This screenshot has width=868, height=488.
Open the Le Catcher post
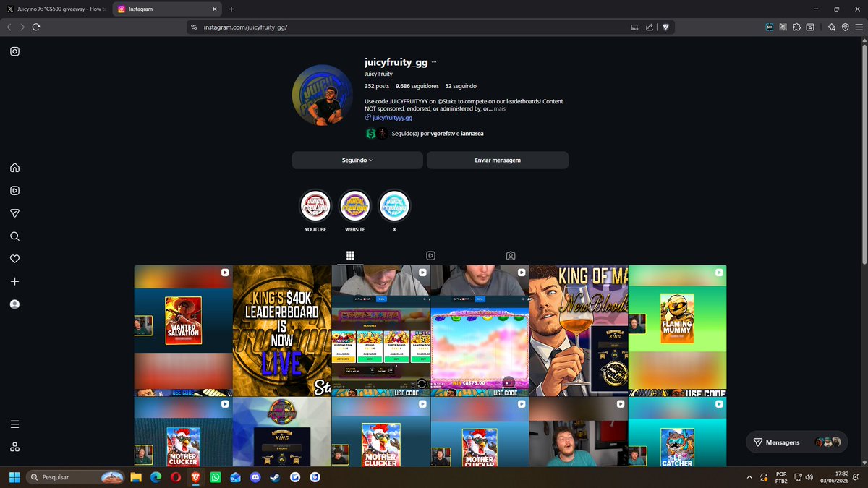pyautogui.click(x=677, y=432)
